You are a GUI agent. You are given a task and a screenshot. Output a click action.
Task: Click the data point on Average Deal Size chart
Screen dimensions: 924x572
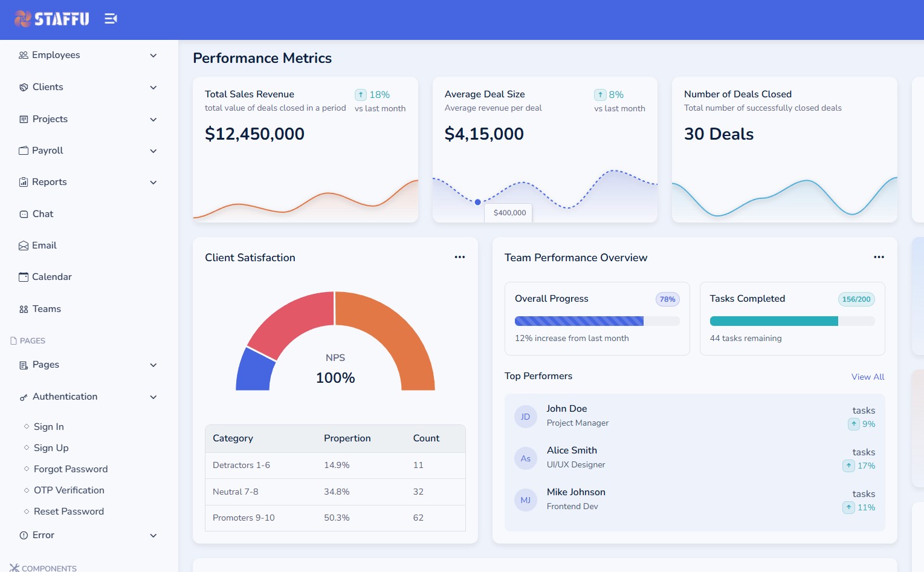(478, 202)
